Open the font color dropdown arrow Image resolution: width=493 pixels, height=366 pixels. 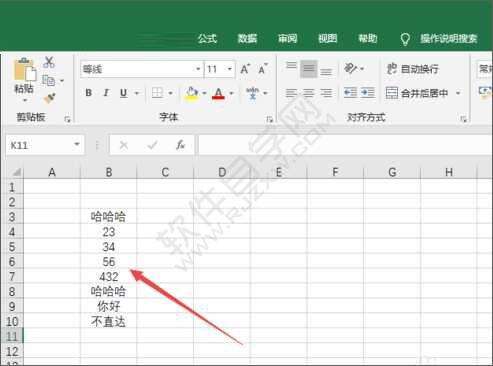click(231, 93)
